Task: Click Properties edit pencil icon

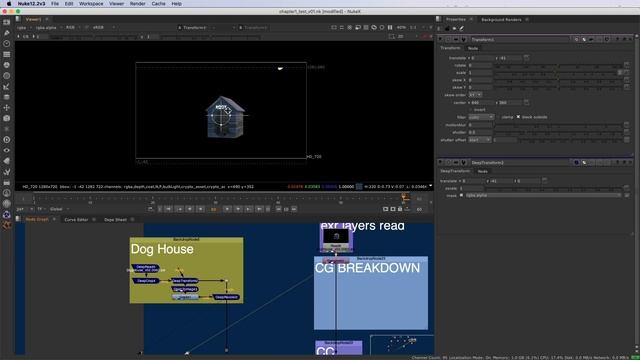Action: click(462, 29)
